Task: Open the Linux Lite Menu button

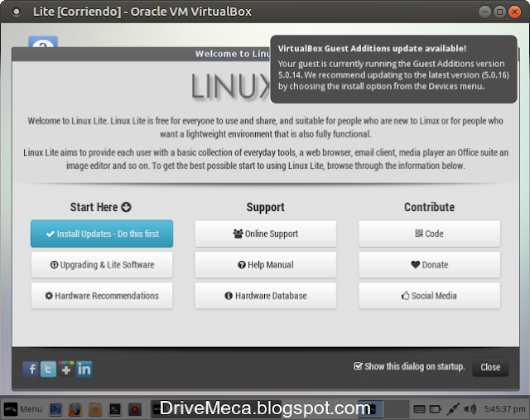Action: 24,409
